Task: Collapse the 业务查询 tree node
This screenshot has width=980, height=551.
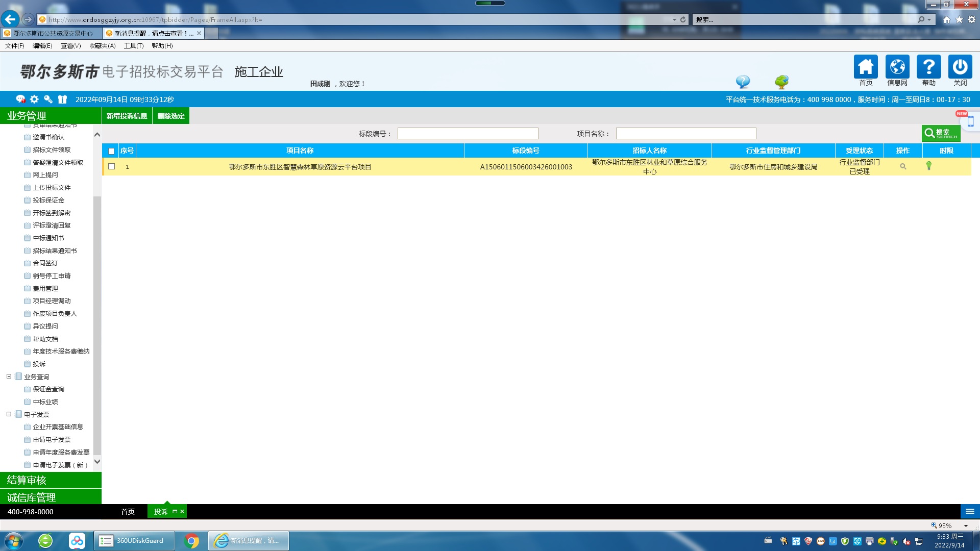Action: [x=9, y=377]
